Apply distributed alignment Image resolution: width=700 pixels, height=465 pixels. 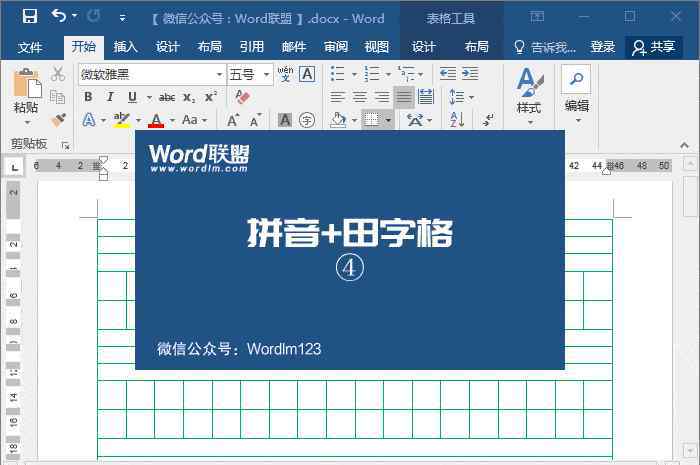point(426,97)
